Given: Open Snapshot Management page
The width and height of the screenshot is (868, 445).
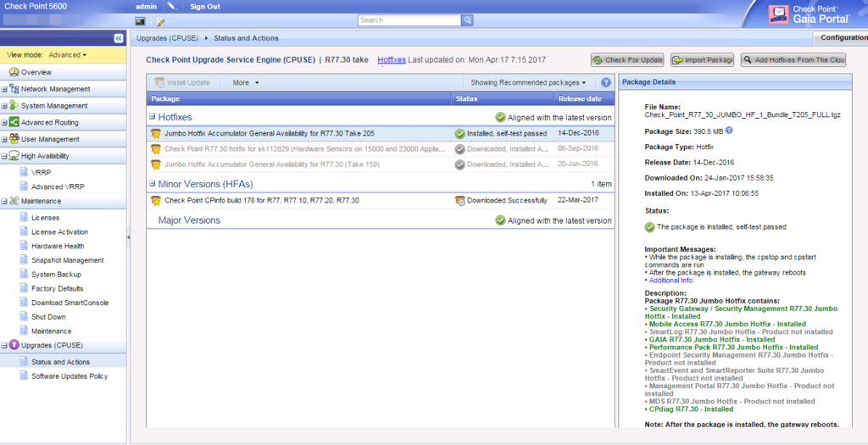Looking at the screenshot, I should (x=68, y=260).
